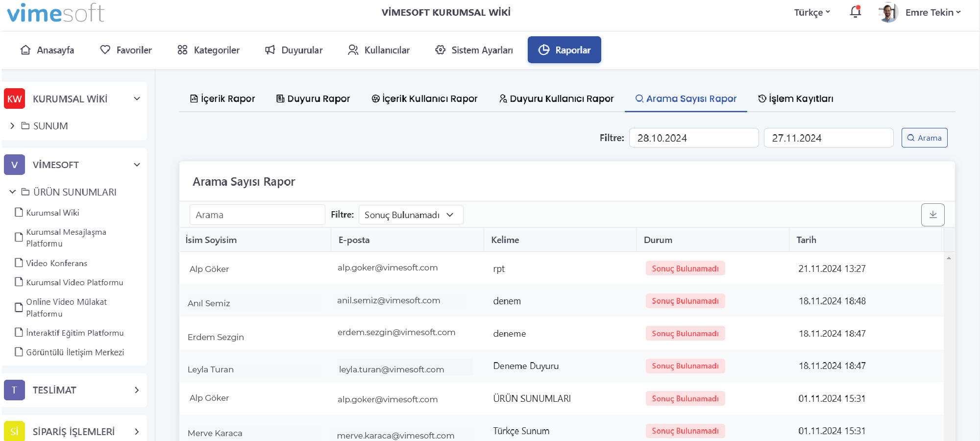
Task: Open the Video Konferans document
Action: tap(51, 263)
